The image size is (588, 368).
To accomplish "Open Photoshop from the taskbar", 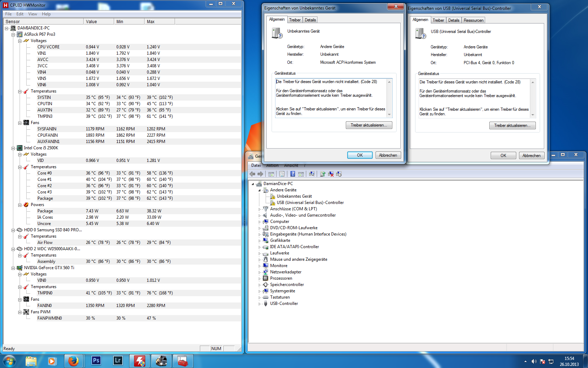I will pos(96,361).
